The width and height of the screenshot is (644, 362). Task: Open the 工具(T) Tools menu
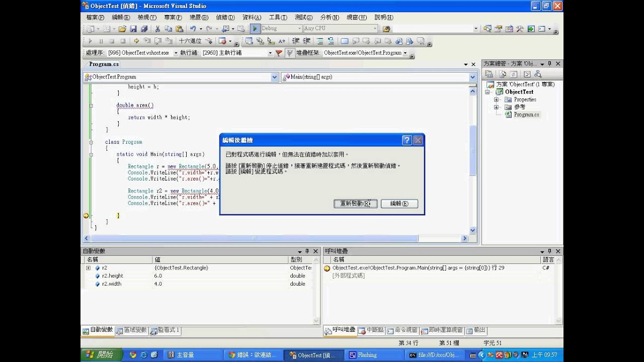278,17
